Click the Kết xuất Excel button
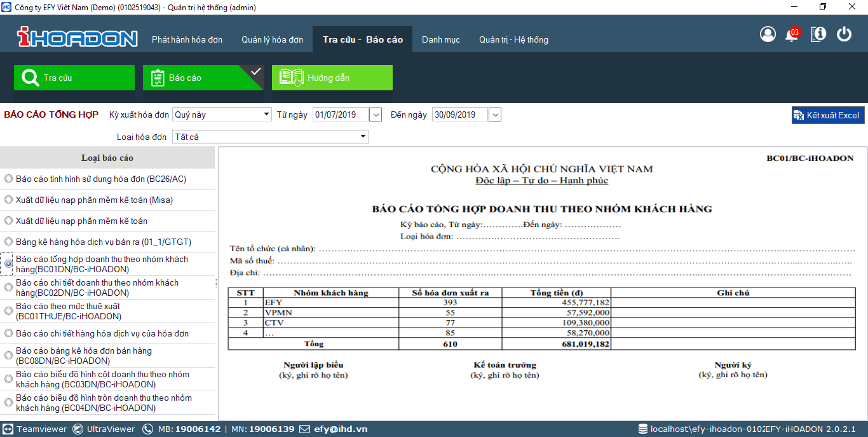The image size is (868, 437). click(x=827, y=115)
